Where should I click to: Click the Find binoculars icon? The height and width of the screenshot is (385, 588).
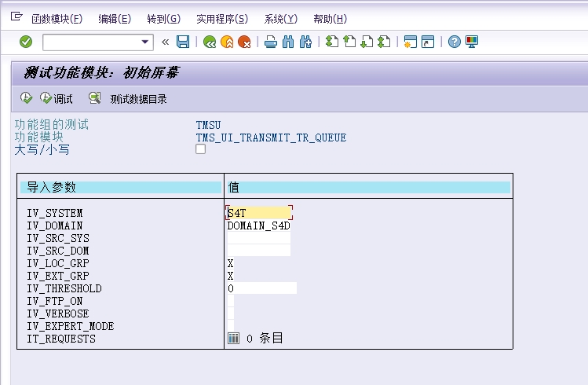coord(288,42)
